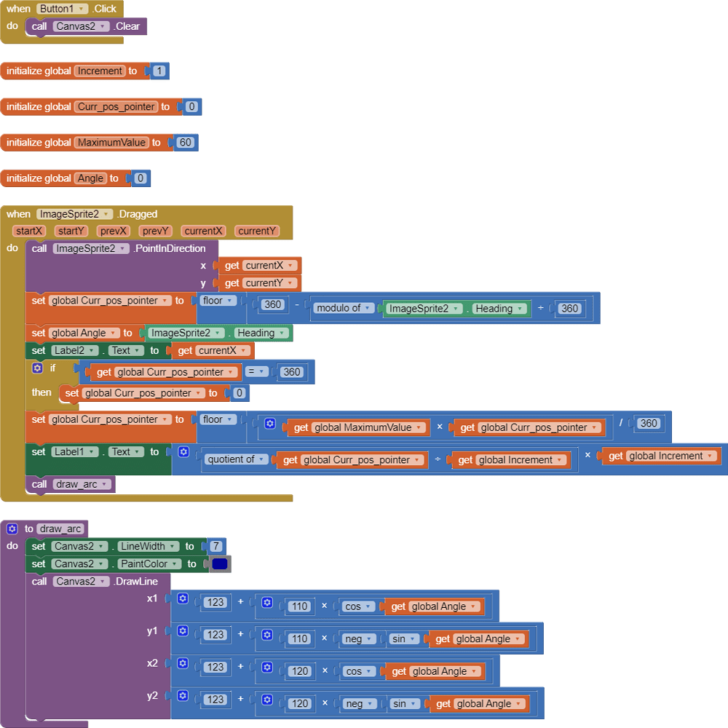Click the gear icon before 110 in the x1 row
The image size is (728, 728).
[x=267, y=603]
